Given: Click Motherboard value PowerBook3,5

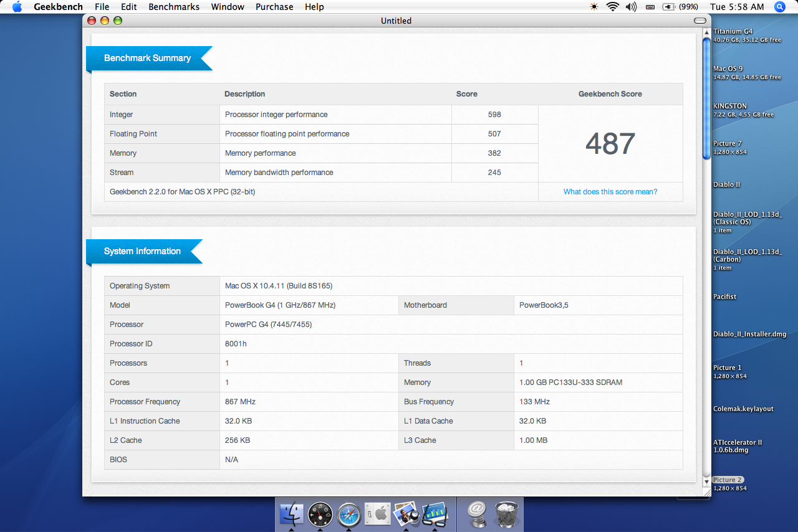Looking at the screenshot, I should pyautogui.click(x=544, y=305).
